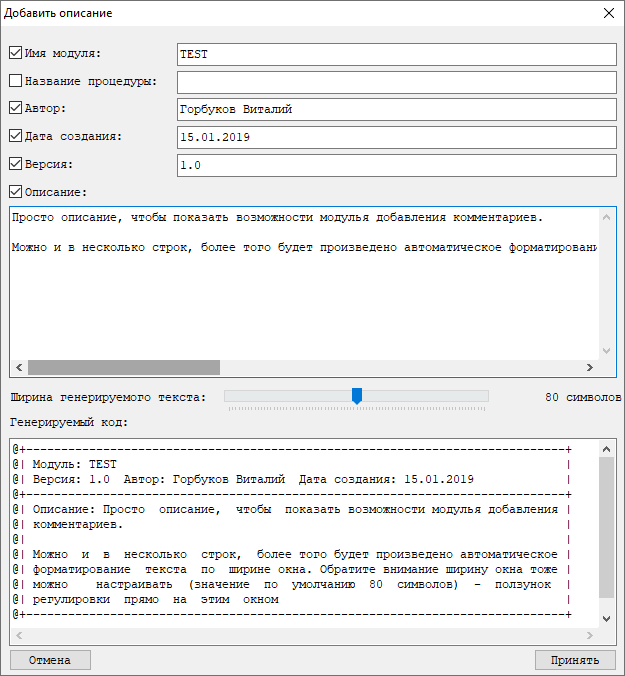
Task: Click generated code vertical scrollbar thumb
Action: tap(606, 528)
